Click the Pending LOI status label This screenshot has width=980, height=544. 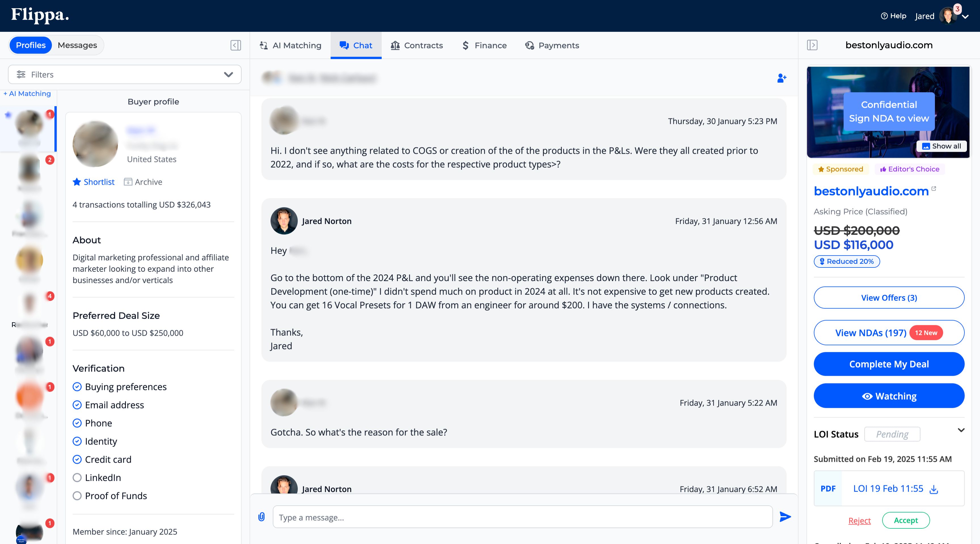pyautogui.click(x=892, y=434)
